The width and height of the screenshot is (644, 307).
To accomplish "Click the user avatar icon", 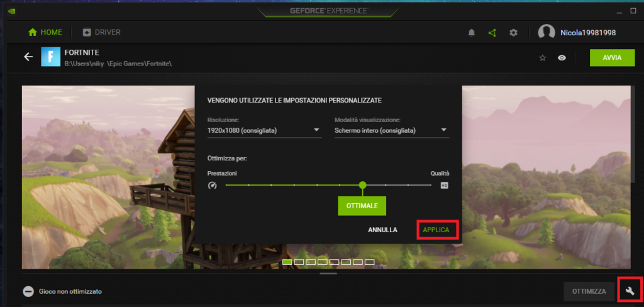I will [547, 33].
